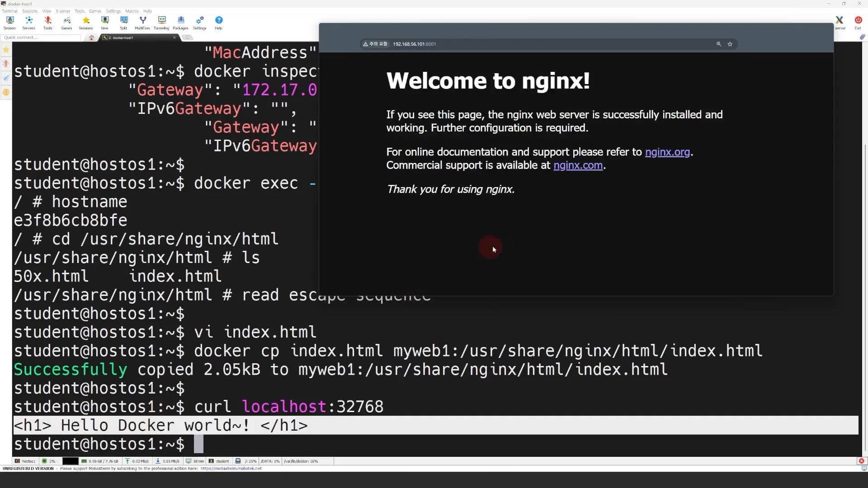The width and height of the screenshot is (868, 488).
Task: Click the Quick connect input field
Action: point(41,38)
